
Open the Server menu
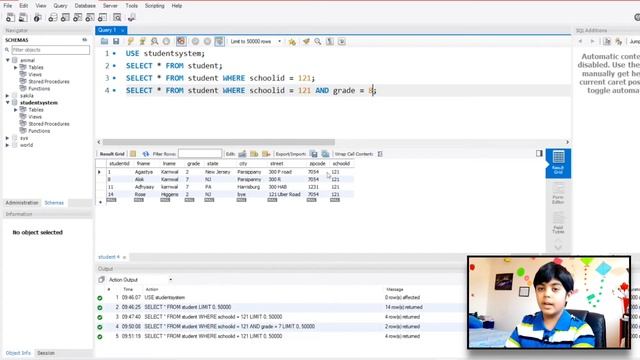coord(110,6)
